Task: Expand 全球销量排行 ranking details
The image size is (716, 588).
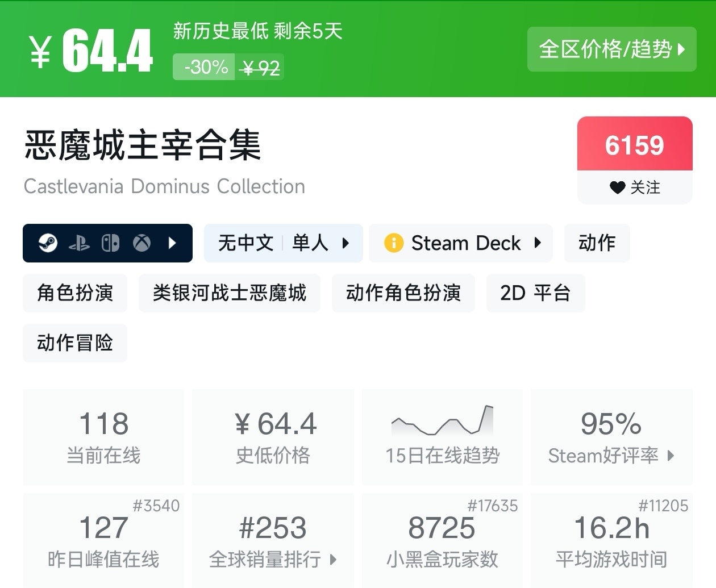Action: [x=332, y=560]
